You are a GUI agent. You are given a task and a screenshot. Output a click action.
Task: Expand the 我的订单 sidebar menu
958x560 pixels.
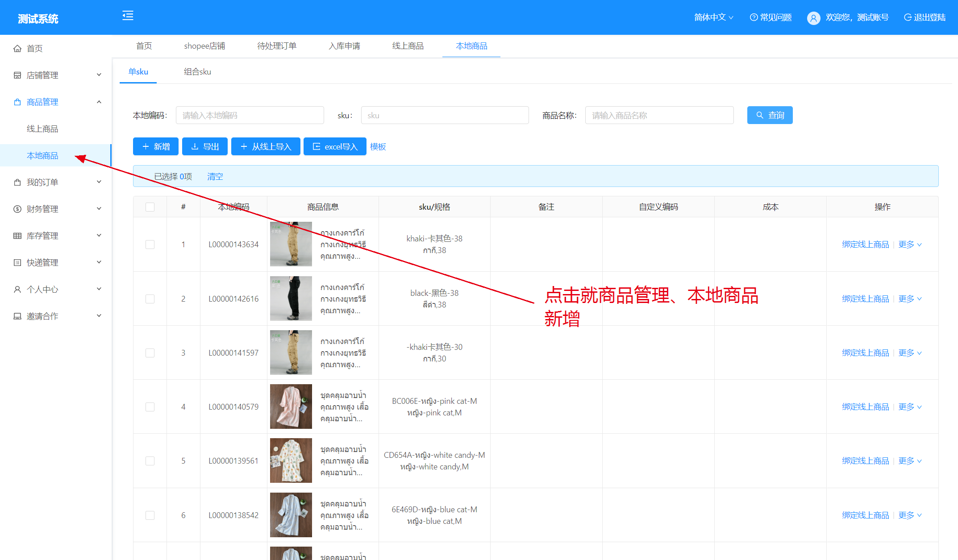99,182
